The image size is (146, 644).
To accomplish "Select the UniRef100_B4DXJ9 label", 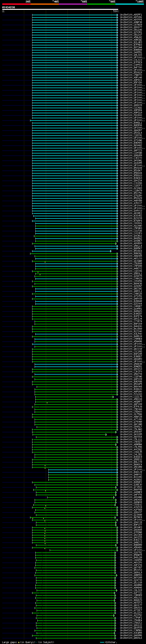I will coord(131,472).
